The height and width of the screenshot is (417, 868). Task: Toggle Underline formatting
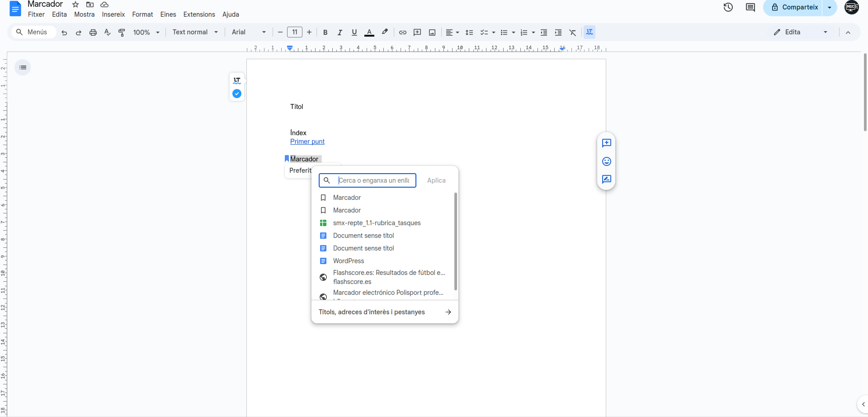click(354, 33)
